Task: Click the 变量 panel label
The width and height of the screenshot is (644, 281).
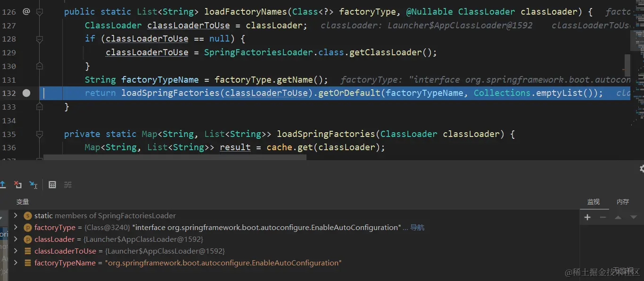Action: (x=23, y=202)
